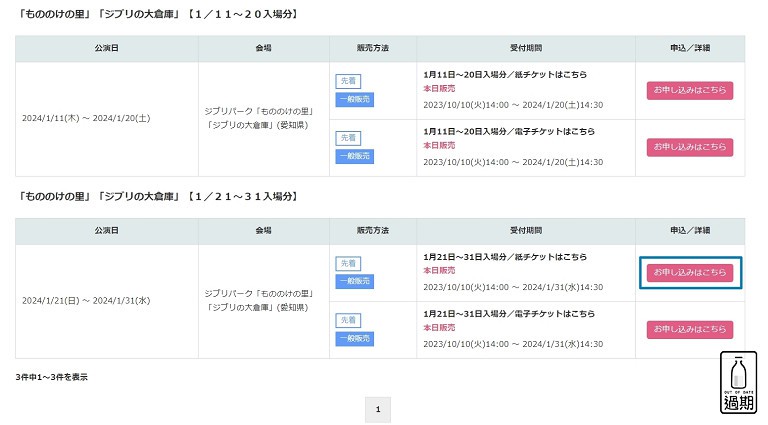This screenshot has height=425, width=768.
Task: Open 1月11日～20日入場分 電子チケット link text
Action: point(509,131)
